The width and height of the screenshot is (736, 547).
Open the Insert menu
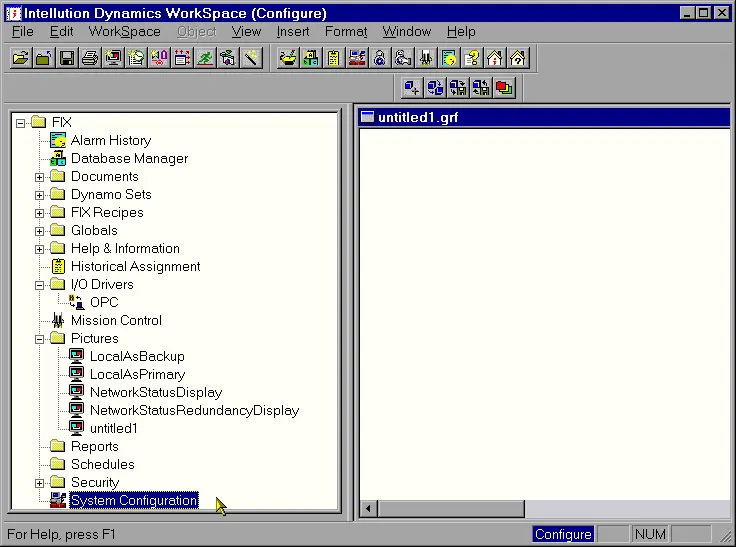click(293, 31)
